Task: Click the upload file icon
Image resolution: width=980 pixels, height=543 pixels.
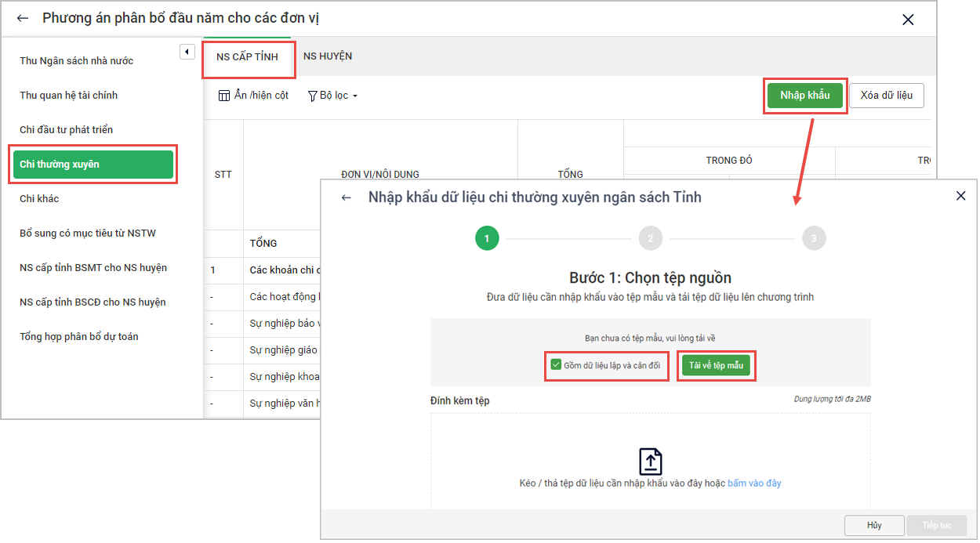Action: [x=650, y=462]
